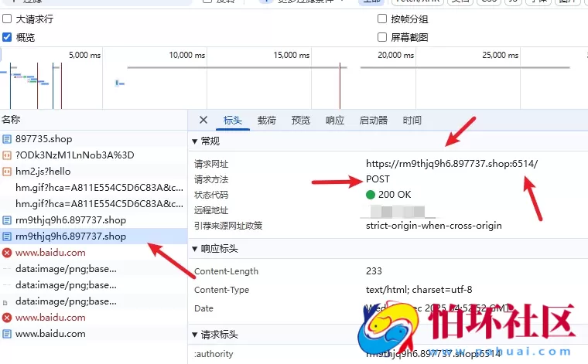Select the first hm.gif?hca request

pos(94,188)
